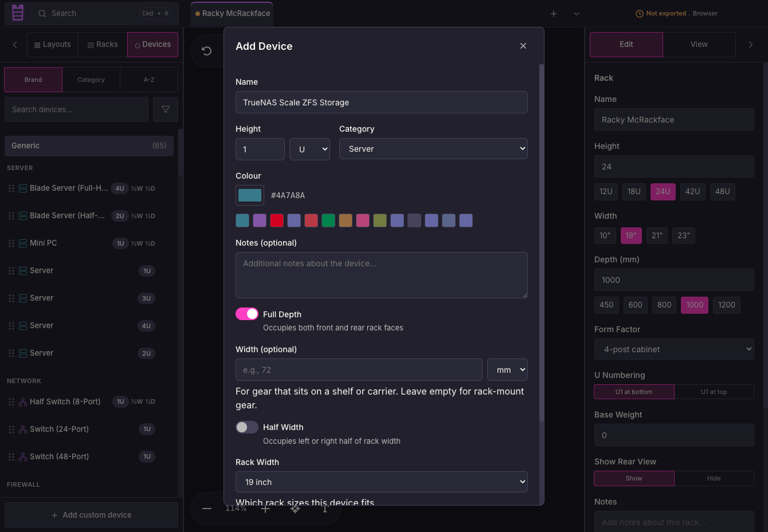Click the device Name input field
The width and height of the screenshot is (768, 532).
click(x=382, y=103)
